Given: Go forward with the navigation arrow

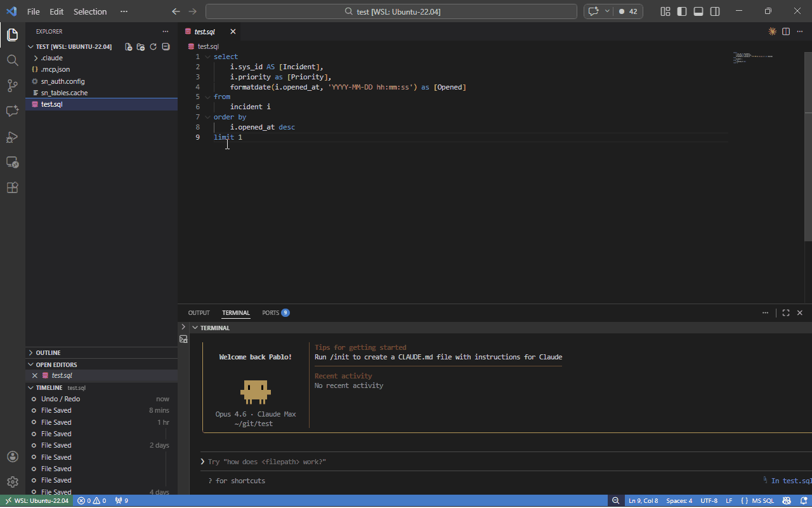Looking at the screenshot, I should (x=193, y=11).
